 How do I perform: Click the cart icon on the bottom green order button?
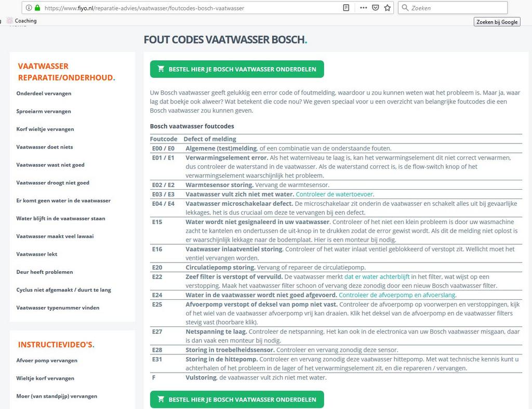161,399
